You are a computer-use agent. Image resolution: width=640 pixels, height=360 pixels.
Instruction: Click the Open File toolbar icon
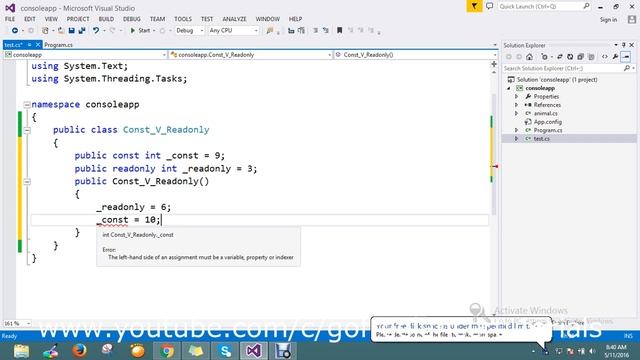[61, 31]
